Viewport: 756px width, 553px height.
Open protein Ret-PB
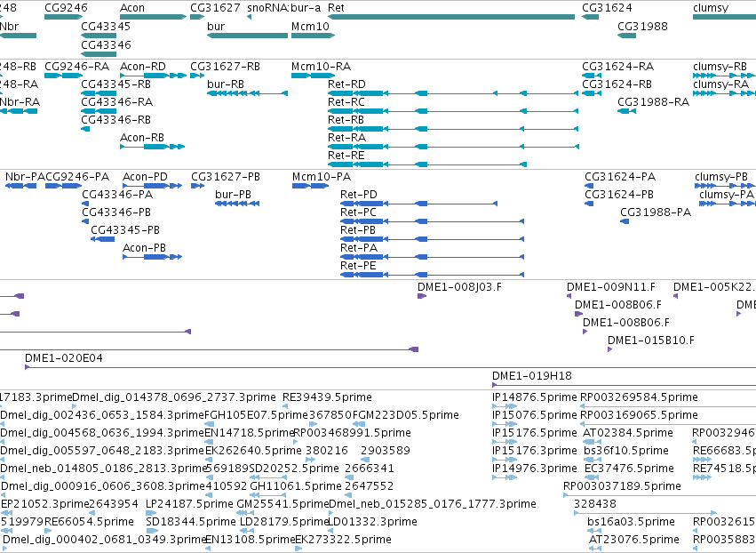coord(358,230)
